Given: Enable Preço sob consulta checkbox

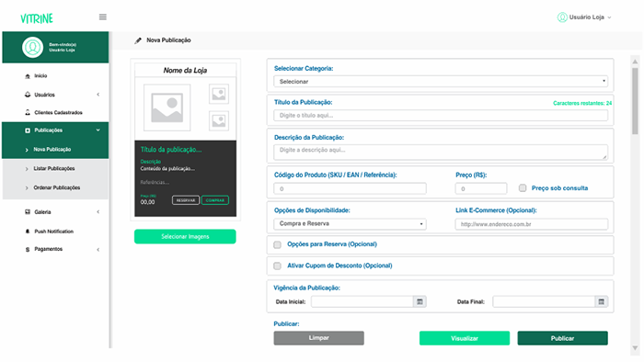Looking at the screenshot, I should (523, 188).
